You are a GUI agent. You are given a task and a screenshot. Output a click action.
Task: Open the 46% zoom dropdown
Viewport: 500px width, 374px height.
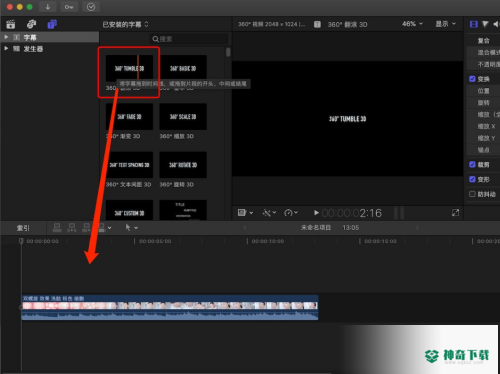[412, 24]
